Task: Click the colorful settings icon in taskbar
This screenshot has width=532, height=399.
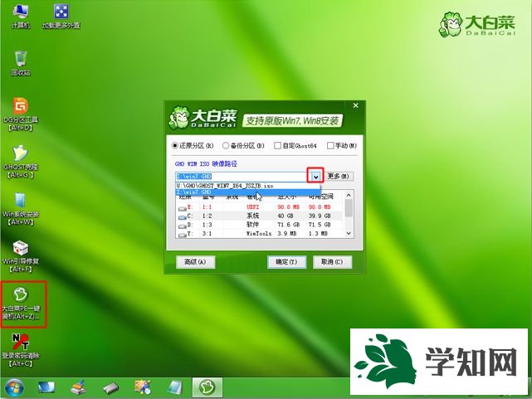Action: point(143,387)
